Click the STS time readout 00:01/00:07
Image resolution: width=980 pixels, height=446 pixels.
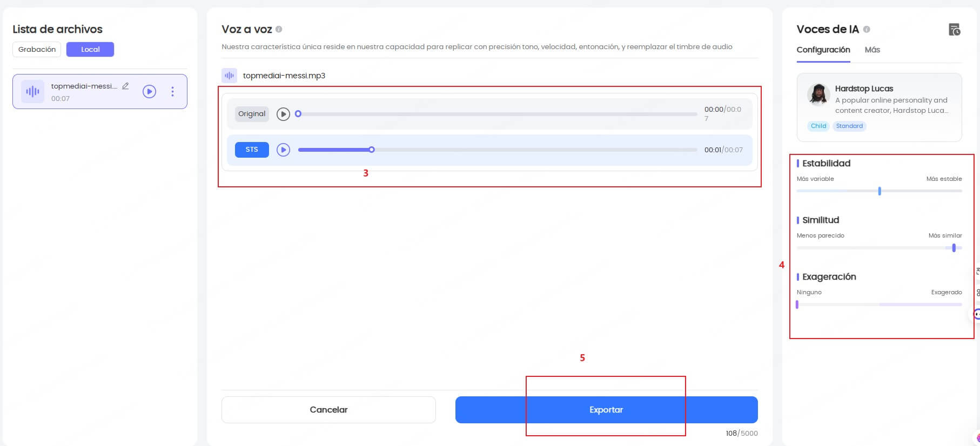point(723,150)
